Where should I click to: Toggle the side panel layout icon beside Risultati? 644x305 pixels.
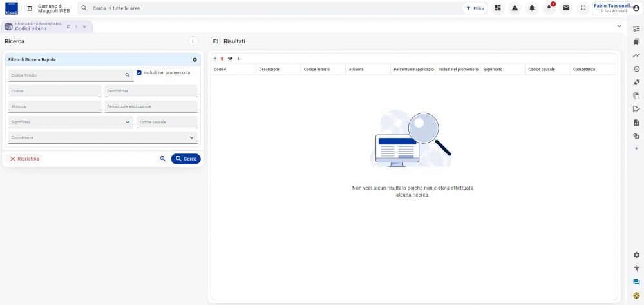(x=215, y=41)
